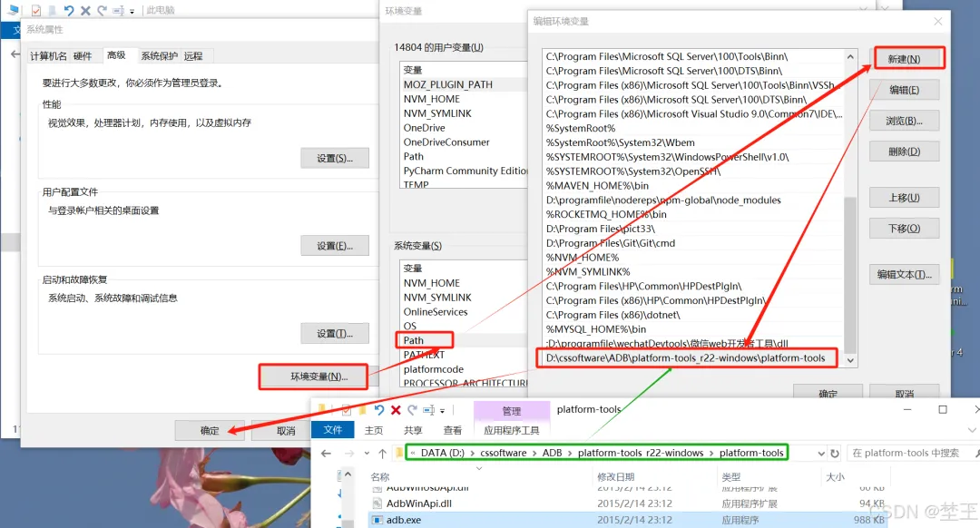Open quick access toolbar dropdown in platform-tools window
Image resolution: width=980 pixels, height=528 pixels.
pyautogui.click(x=442, y=411)
